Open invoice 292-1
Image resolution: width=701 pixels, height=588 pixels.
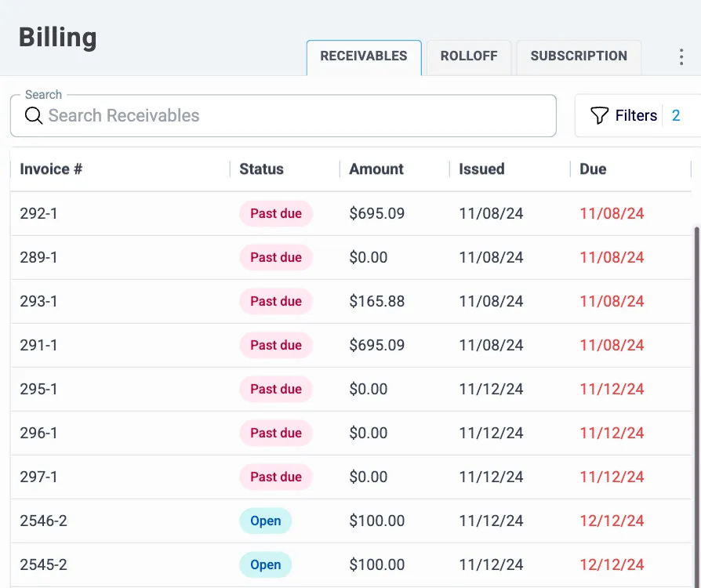point(38,213)
